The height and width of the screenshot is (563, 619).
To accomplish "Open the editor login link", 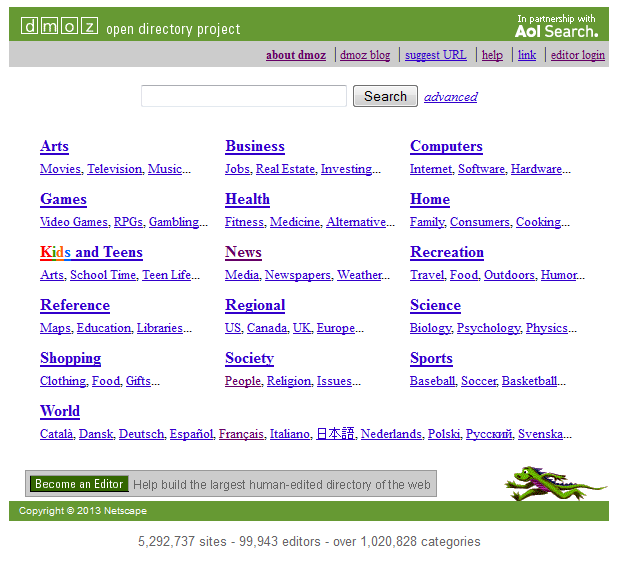I will pos(577,55).
